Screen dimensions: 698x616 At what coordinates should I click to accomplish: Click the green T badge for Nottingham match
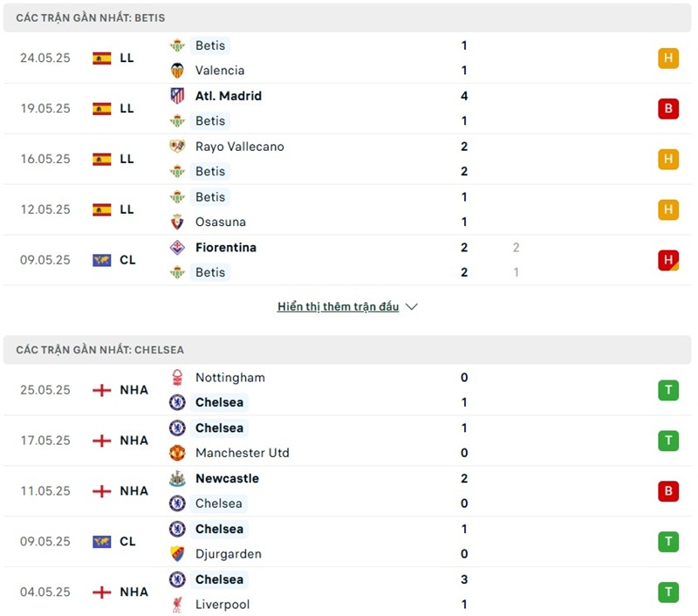click(668, 390)
